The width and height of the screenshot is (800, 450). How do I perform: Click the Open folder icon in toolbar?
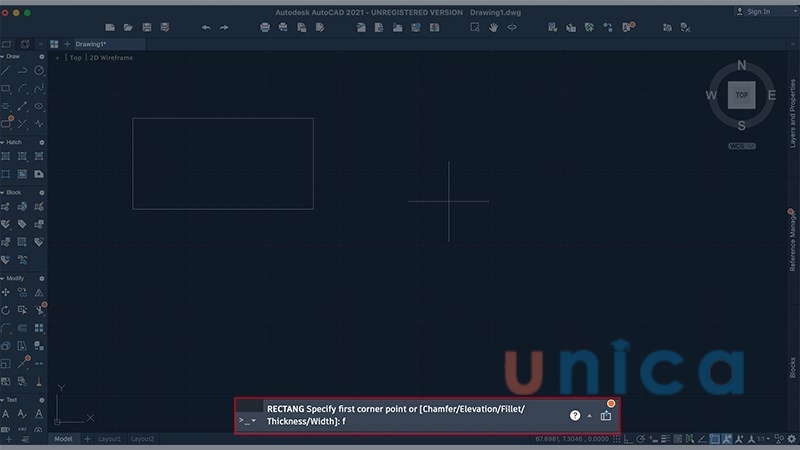pos(128,27)
